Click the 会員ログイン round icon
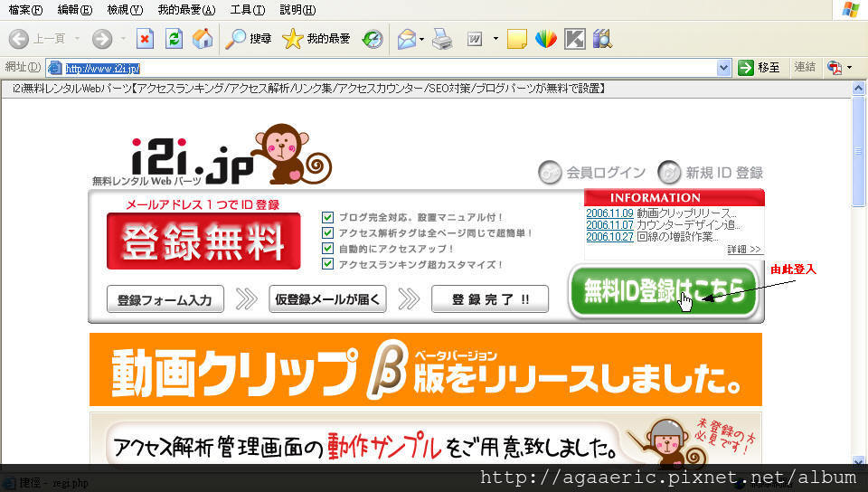The width and height of the screenshot is (868, 492). [x=550, y=172]
